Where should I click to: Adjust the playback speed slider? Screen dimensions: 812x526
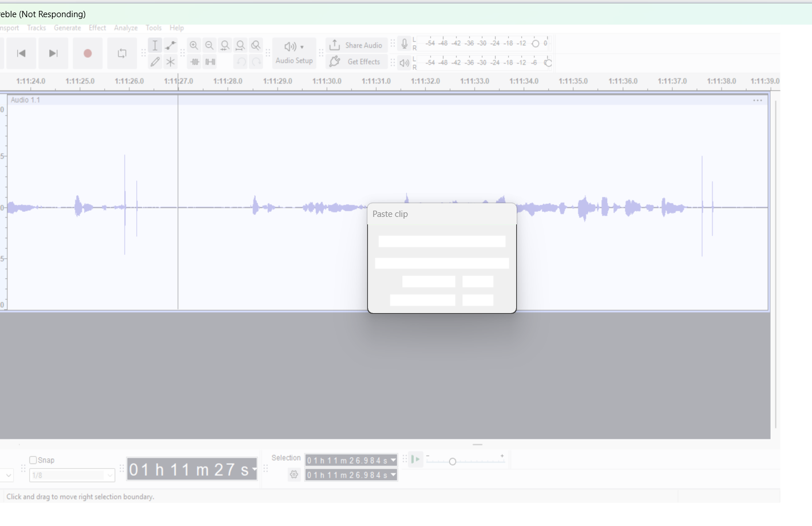[x=453, y=461]
